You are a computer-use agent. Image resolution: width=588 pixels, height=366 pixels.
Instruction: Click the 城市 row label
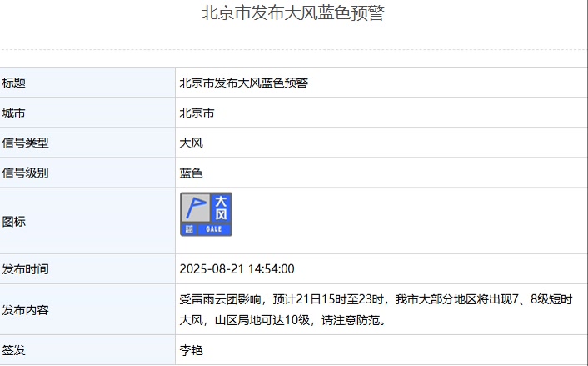(14, 113)
